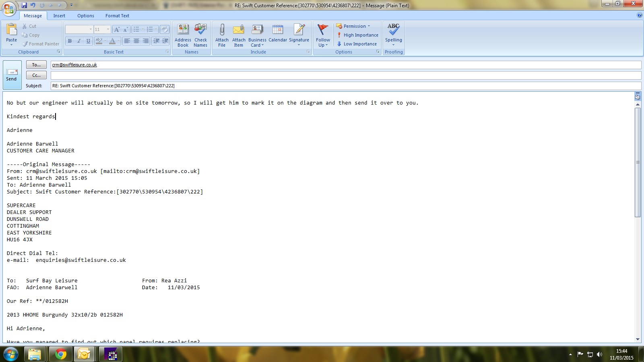Expand Customize Quick Access Toolbar arrow
The image size is (644, 362).
click(72, 5)
